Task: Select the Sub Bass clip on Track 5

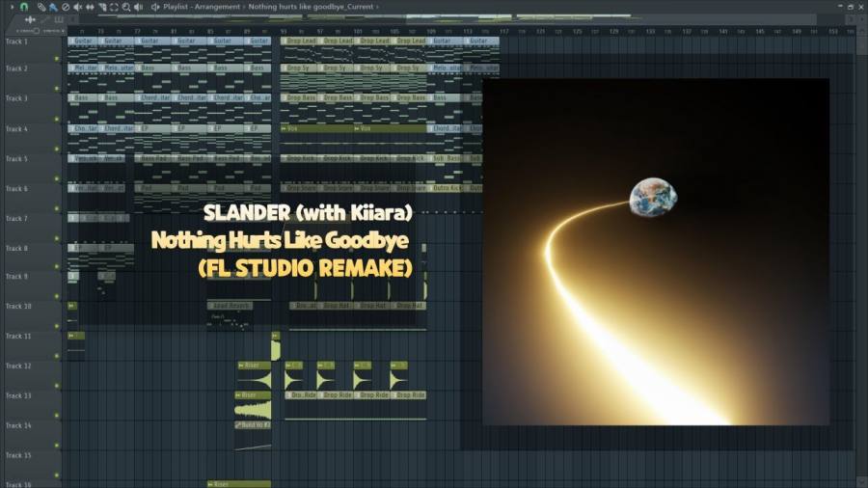Action: [445, 159]
